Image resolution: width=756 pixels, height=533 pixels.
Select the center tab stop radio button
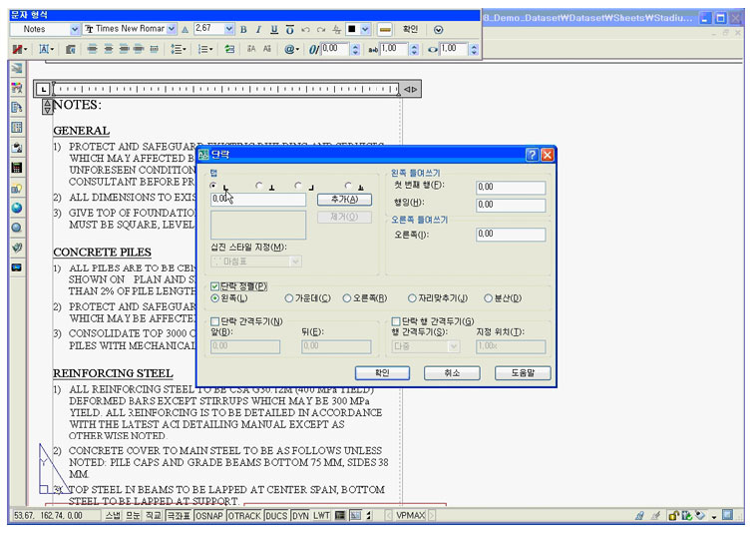pyautogui.click(x=259, y=186)
